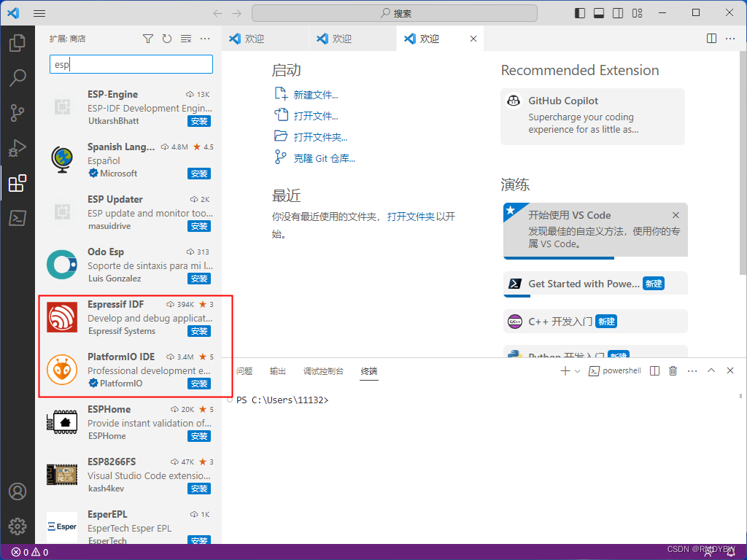Click errors and warnings status bar item

[x=29, y=553]
